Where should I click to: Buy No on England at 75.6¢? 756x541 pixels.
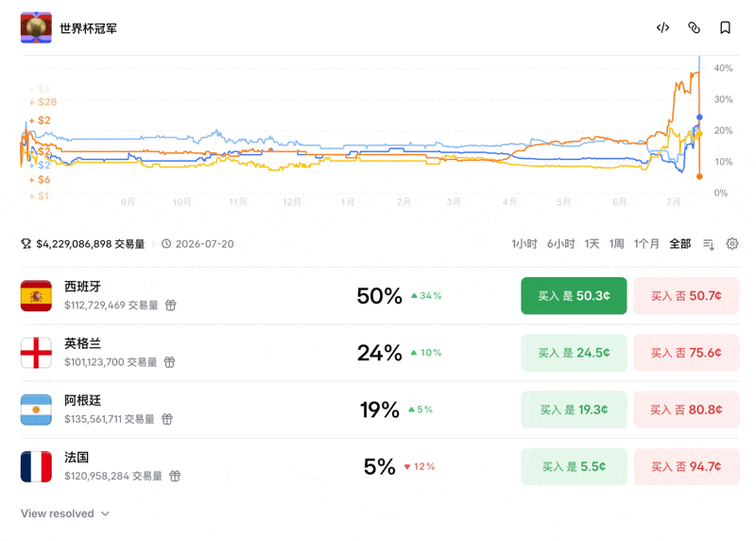click(x=686, y=353)
